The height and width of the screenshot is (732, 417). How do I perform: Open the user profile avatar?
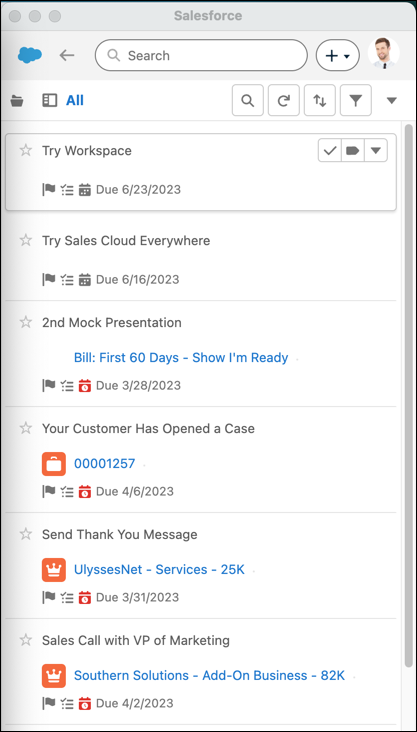pos(384,53)
